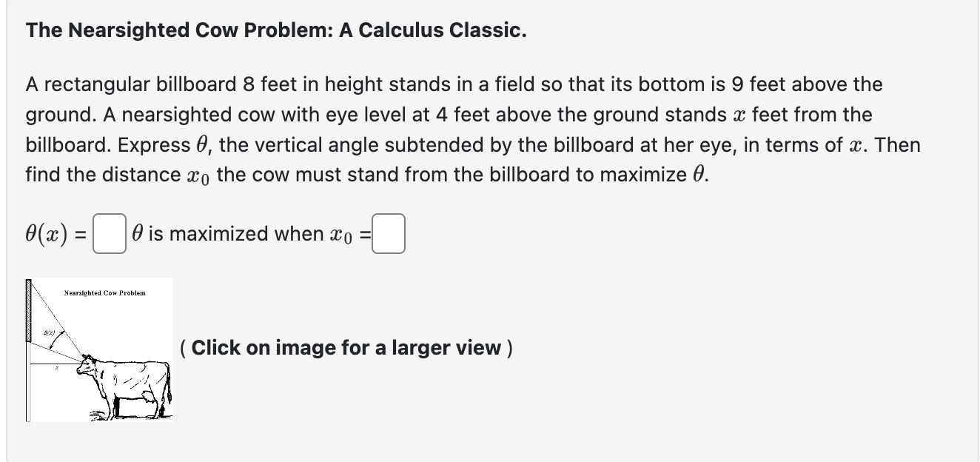Click the x distance label in the diagram
This screenshot has height=462, width=980.
(x=57, y=366)
